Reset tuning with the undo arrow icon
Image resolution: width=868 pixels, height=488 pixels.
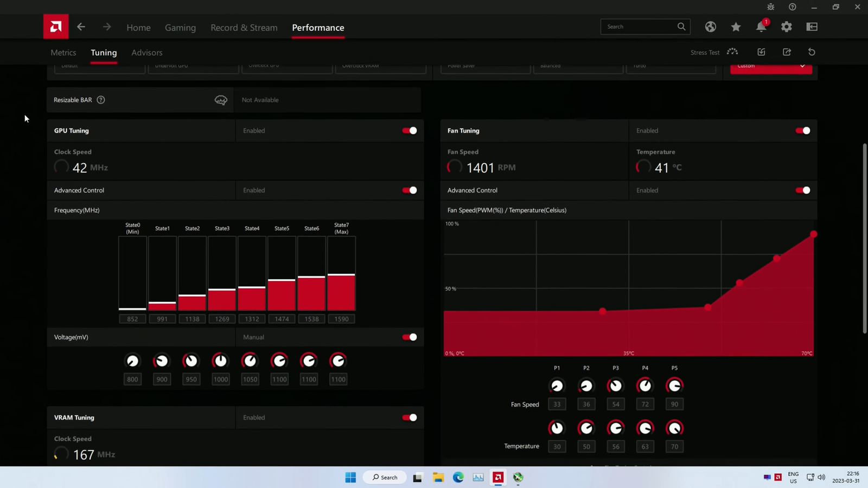coord(812,52)
